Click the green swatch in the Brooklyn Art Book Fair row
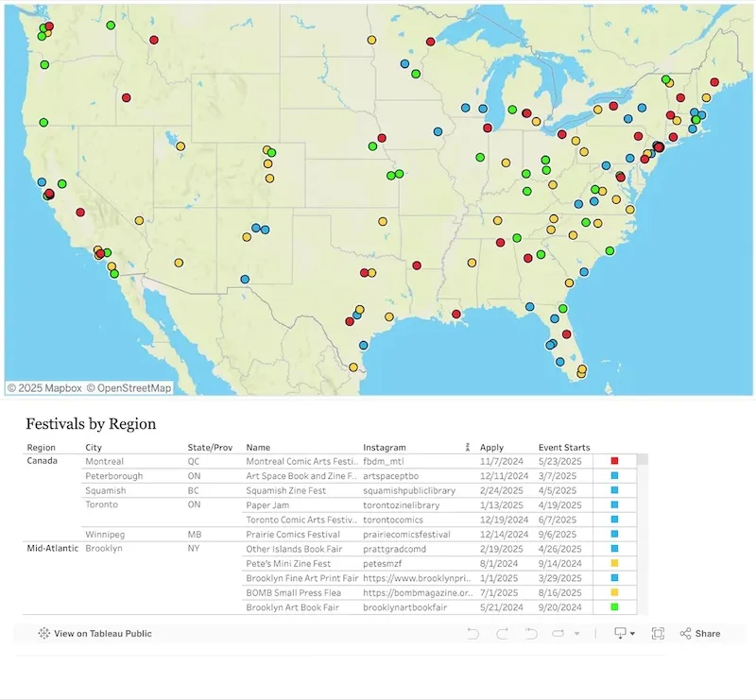This screenshot has width=756, height=700. click(x=615, y=607)
